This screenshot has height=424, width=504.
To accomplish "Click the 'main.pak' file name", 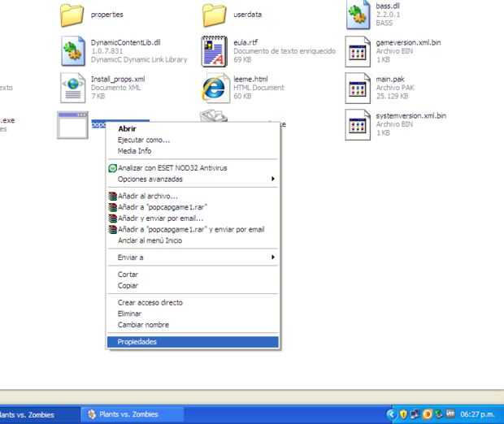I will point(390,79).
